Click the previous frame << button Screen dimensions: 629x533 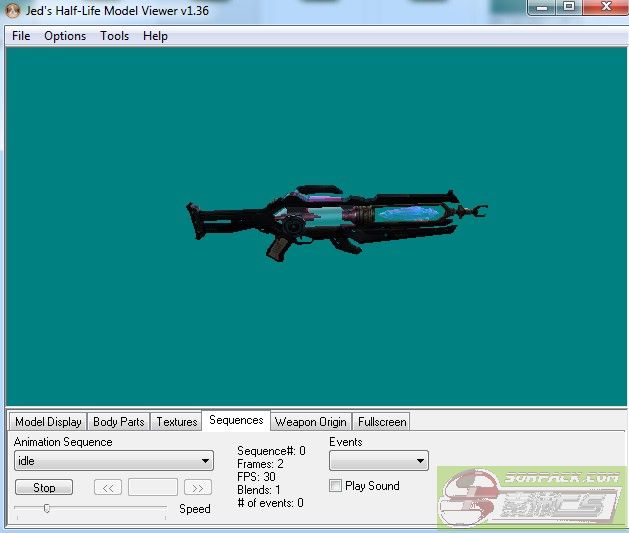pyautogui.click(x=108, y=488)
